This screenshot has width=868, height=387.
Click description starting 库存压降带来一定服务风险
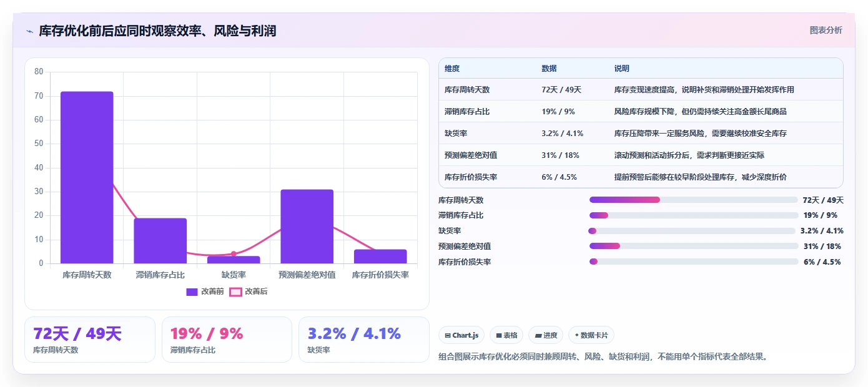pos(701,134)
